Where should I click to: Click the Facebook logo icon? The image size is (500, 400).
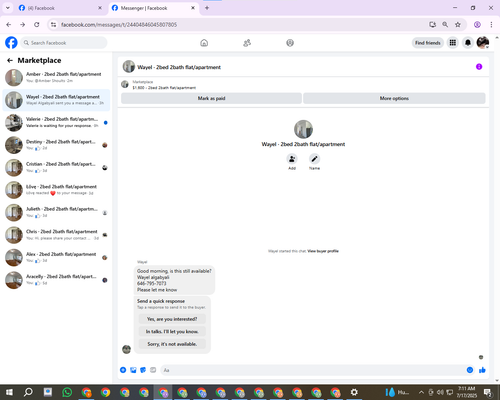[11, 43]
